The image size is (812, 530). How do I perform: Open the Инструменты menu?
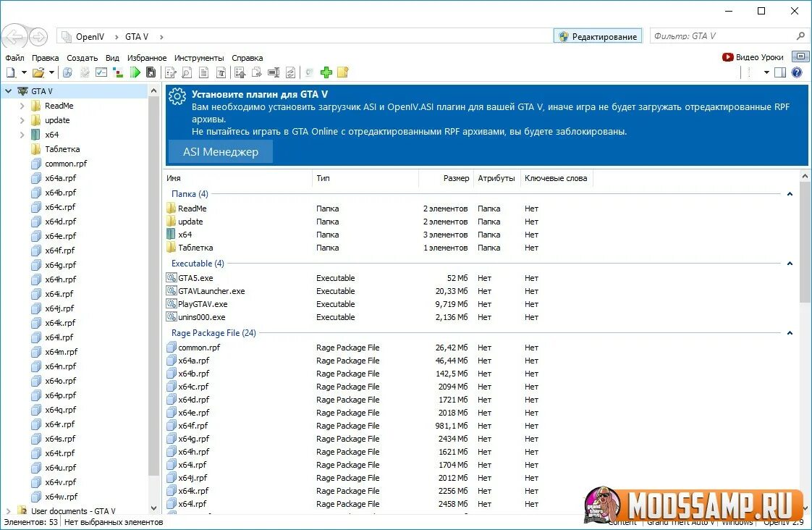tap(199, 58)
